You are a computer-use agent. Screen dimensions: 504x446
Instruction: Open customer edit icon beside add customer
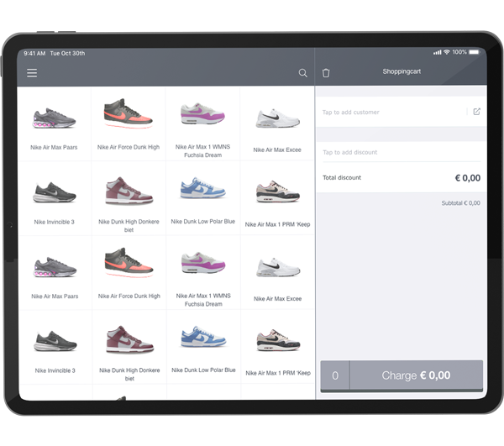pyautogui.click(x=476, y=112)
